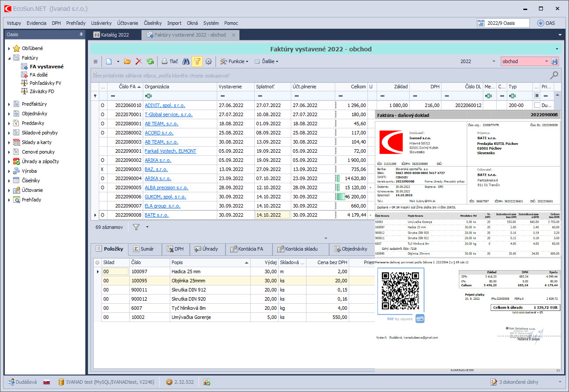This screenshot has height=392, width=569.
Task: Save view with the floppy disk icon
Action: click(x=554, y=61)
